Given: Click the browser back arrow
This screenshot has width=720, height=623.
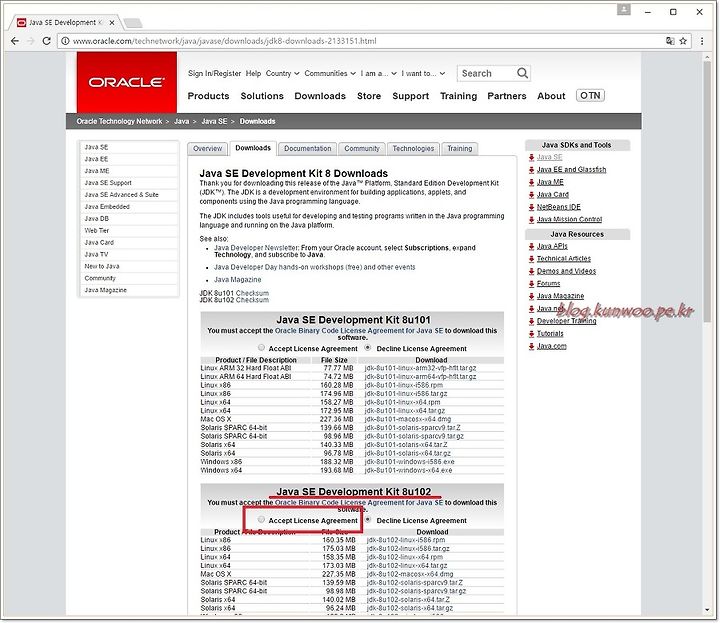Looking at the screenshot, I should pyautogui.click(x=15, y=41).
